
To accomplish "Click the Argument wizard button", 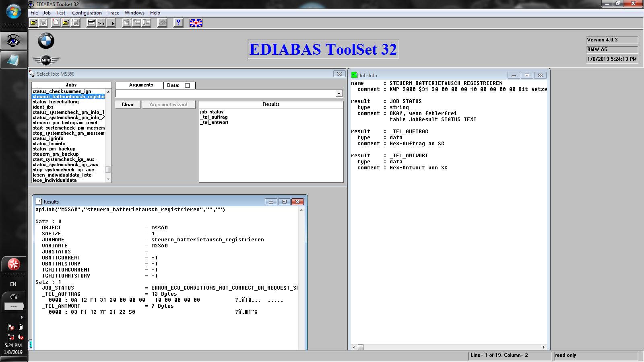I will click(168, 105).
